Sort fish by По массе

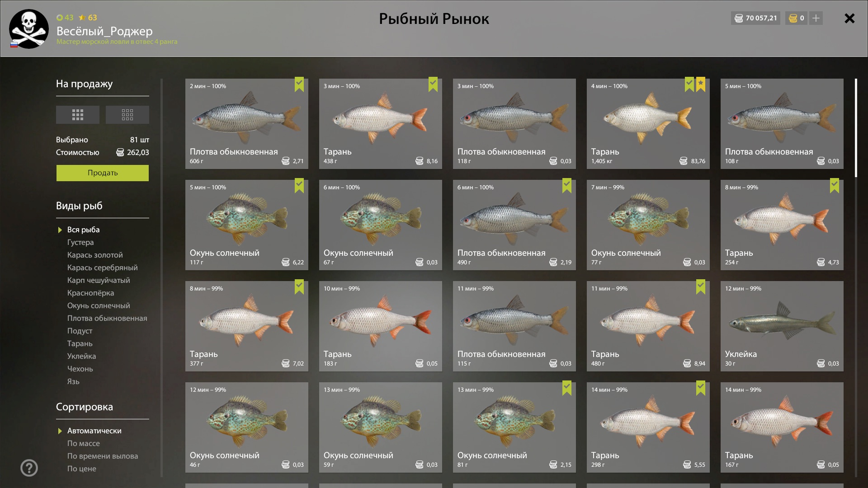84,443
